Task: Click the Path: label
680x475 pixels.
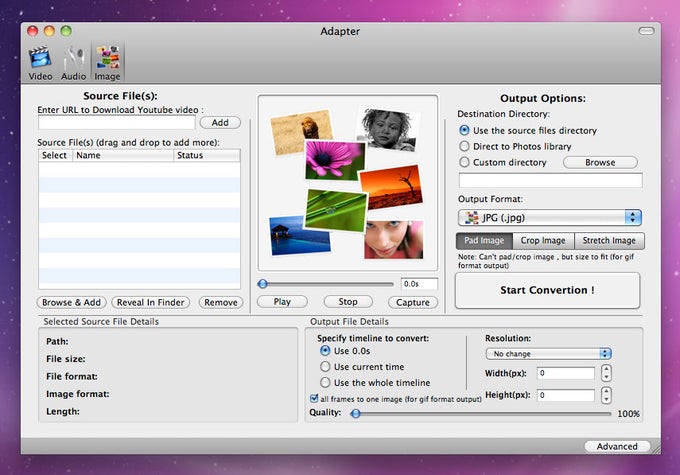Action: pyautogui.click(x=57, y=341)
